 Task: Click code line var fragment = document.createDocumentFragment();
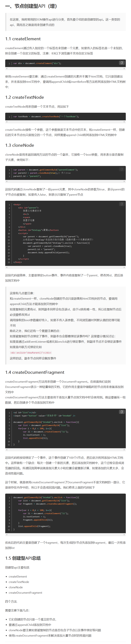[47, 504]
